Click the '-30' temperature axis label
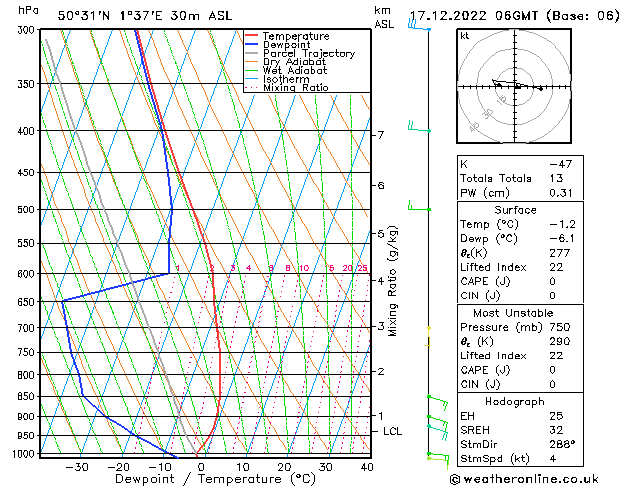 (x=77, y=467)
